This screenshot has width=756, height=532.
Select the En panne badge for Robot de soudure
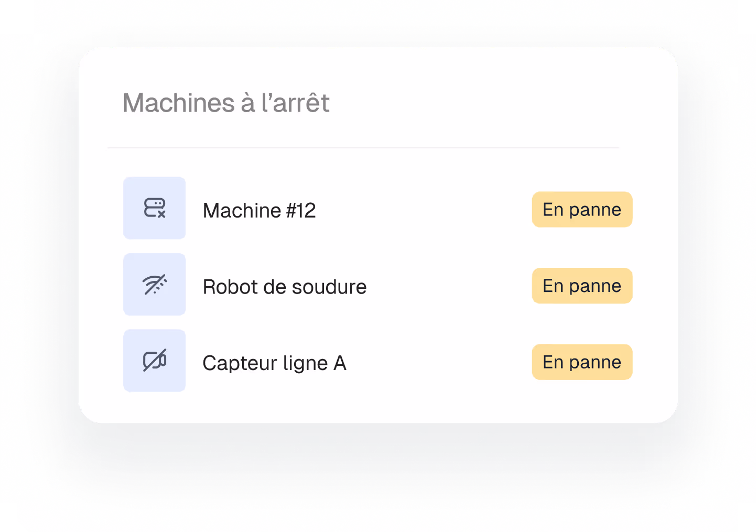coord(582,286)
